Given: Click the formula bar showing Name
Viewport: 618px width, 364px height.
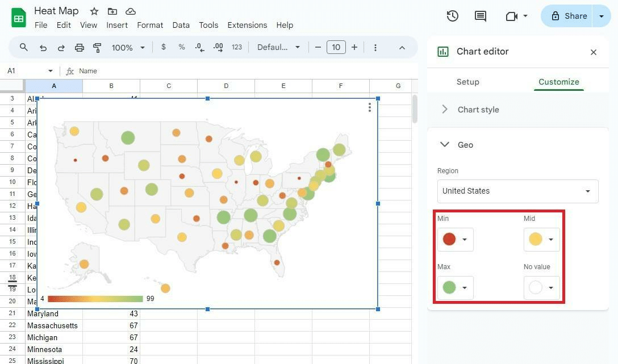Looking at the screenshot, I should 244,71.
